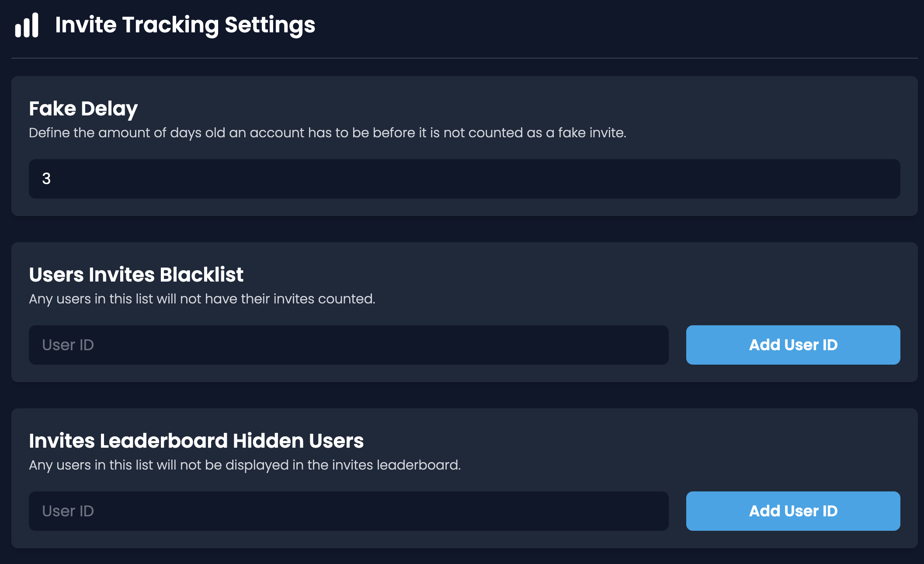Click the Fake Delay section heading
The height and width of the screenshot is (564, 924).
[83, 108]
